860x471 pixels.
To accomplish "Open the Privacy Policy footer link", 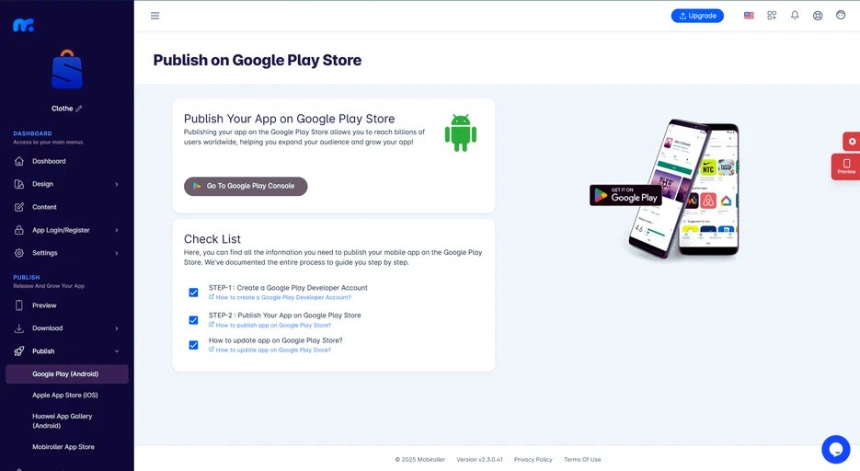I will [x=533, y=459].
